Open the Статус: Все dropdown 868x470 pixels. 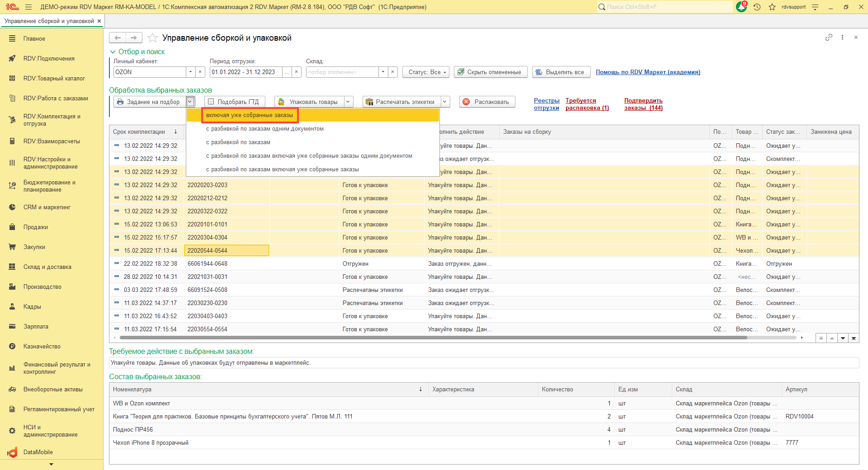click(x=426, y=72)
